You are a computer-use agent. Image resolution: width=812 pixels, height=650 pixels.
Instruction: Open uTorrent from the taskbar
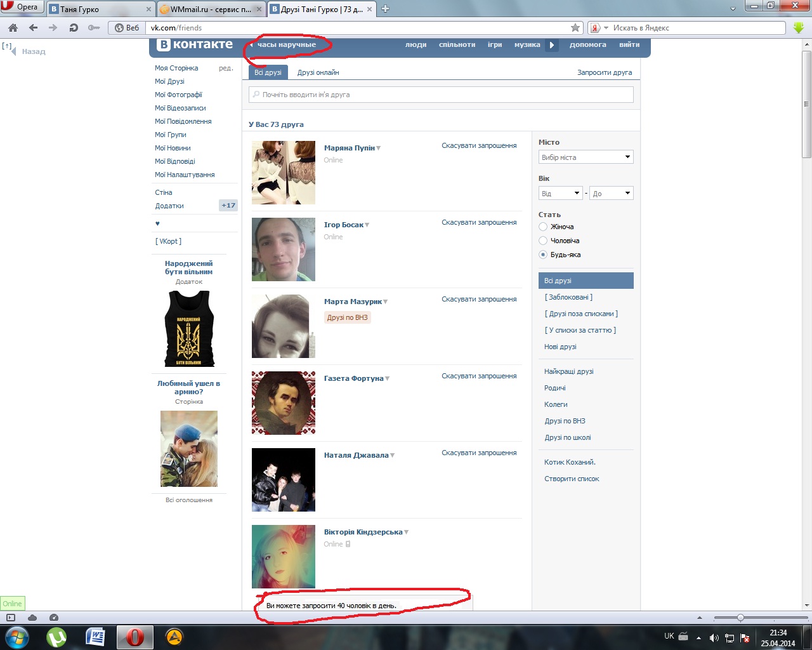(56, 637)
